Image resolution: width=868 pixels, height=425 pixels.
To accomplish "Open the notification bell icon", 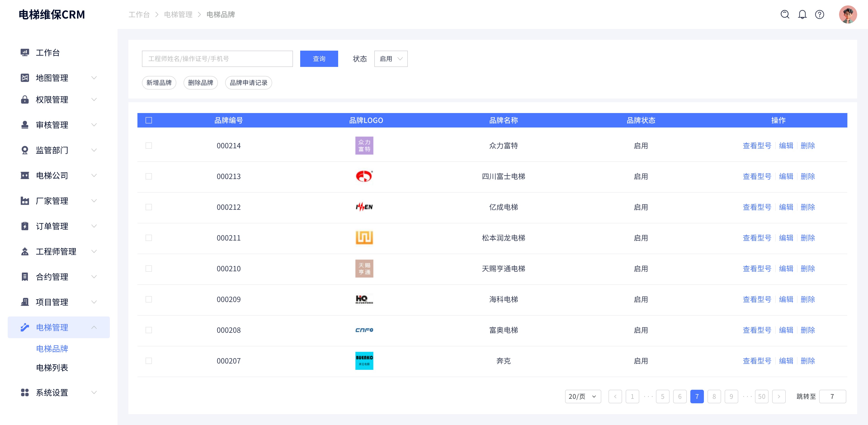I will tap(803, 14).
